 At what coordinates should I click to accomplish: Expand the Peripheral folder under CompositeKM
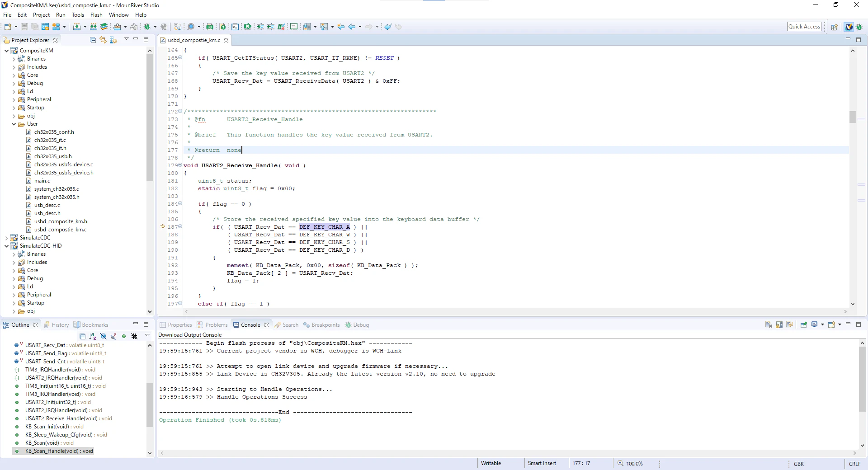point(14,99)
